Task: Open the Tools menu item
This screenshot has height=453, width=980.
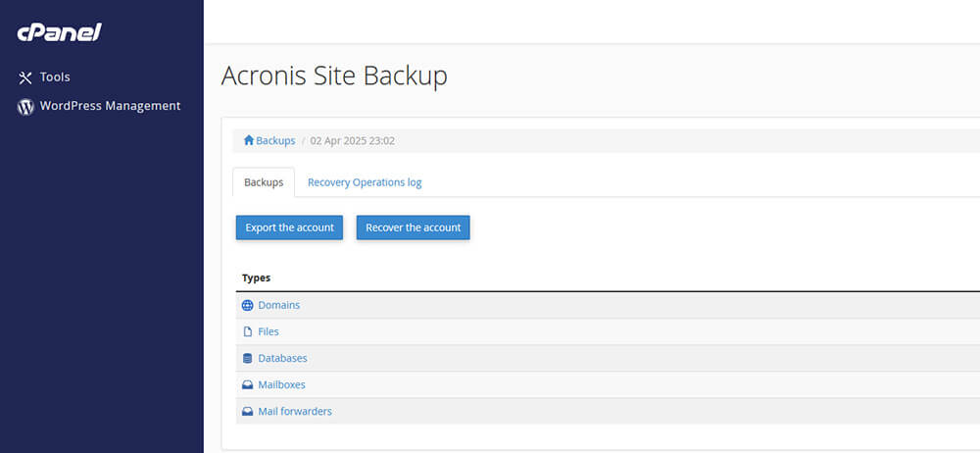Action: tap(55, 77)
